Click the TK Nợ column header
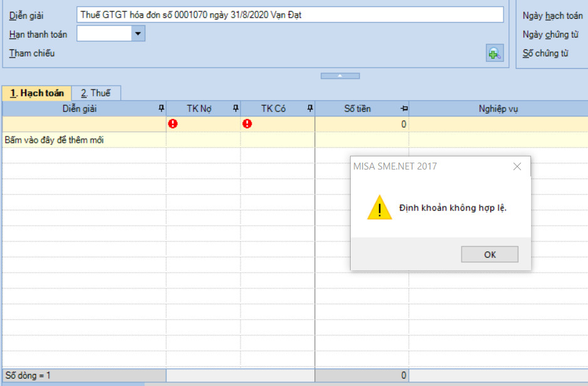588x386 pixels. tap(204, 109)
